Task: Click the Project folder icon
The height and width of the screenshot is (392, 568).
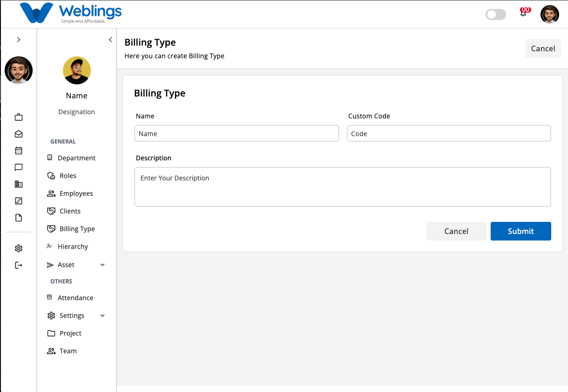Action: pyautogui.click(x=51, y=333)
